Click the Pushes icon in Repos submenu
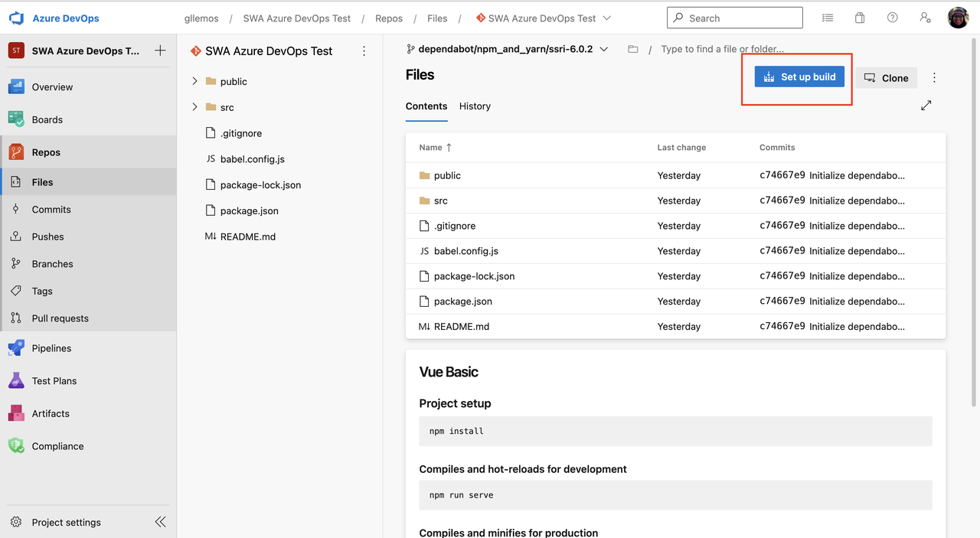 click(x=16, y=236)
